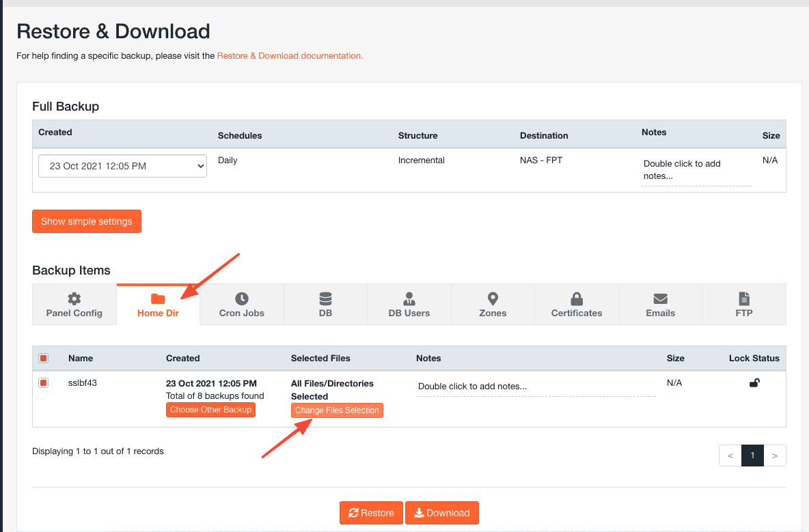Click the DB Users person icon
The image size is (809, 532).
coord(409,298)
